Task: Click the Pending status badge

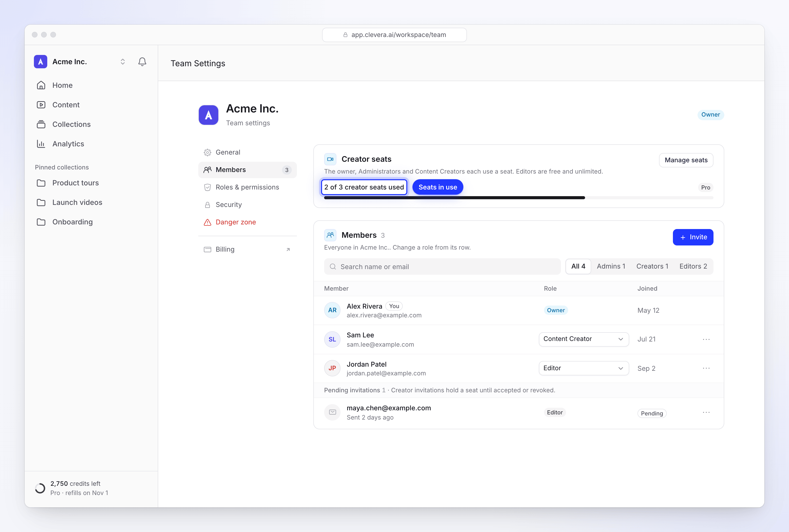Action: click(x=652, y=414)
